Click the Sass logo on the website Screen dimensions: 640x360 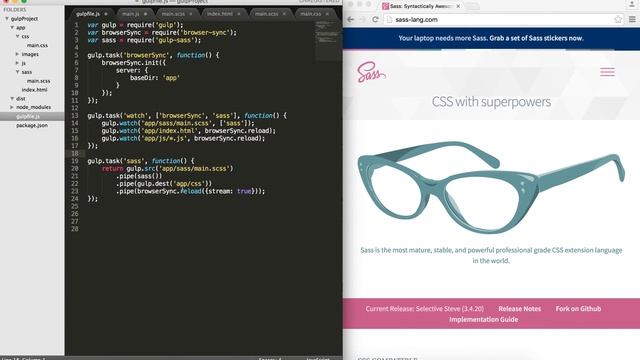coord(371,72)
